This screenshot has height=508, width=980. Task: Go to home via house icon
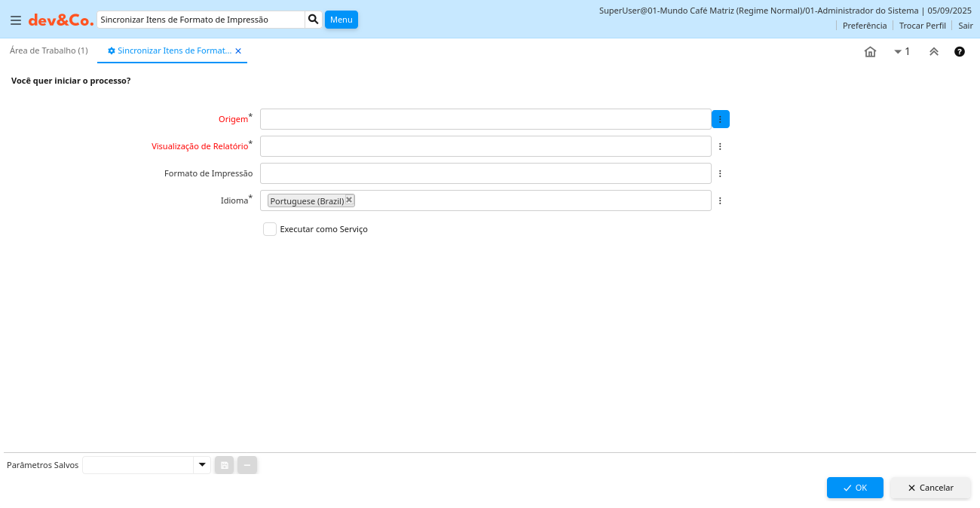click(x=870, y=52)
